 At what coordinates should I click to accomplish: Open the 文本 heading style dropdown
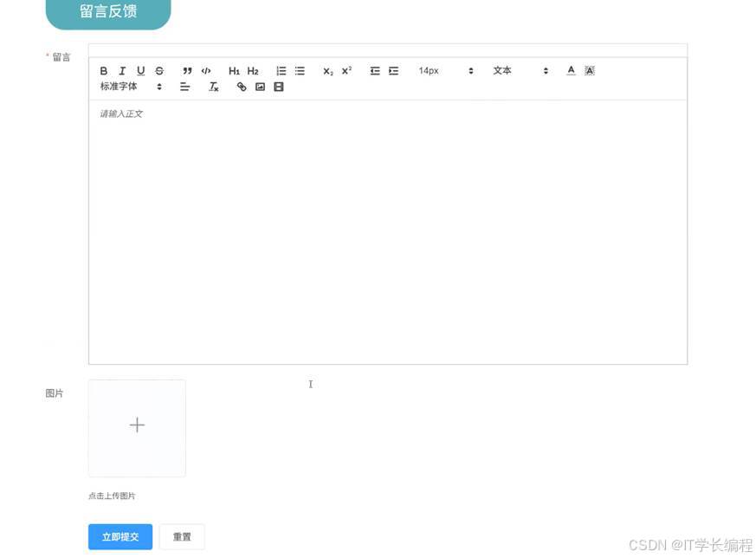[520, 71]
